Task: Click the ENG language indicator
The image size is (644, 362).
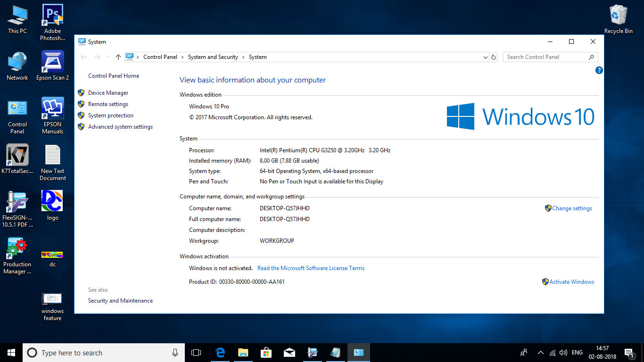Action: [577, 353]
